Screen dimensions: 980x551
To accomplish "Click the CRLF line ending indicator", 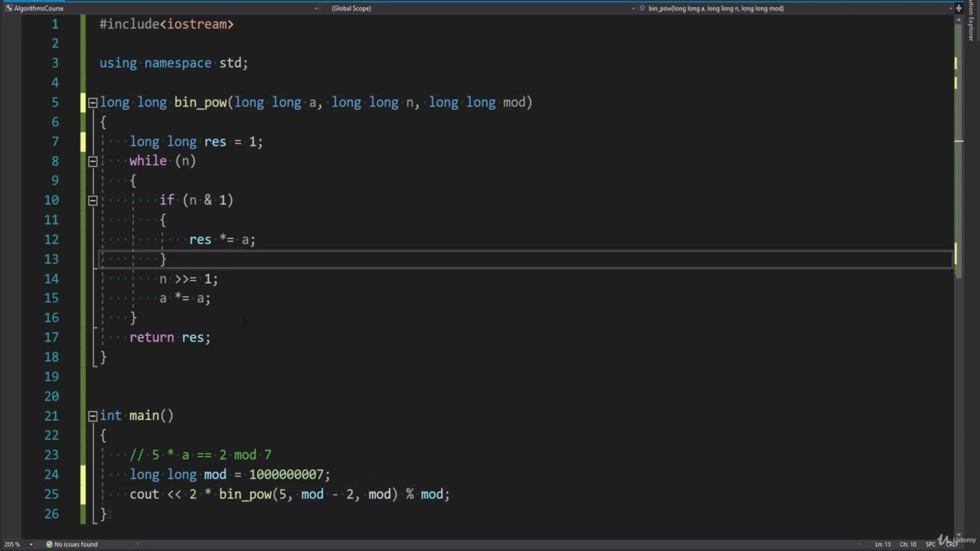I will point(952,544).
